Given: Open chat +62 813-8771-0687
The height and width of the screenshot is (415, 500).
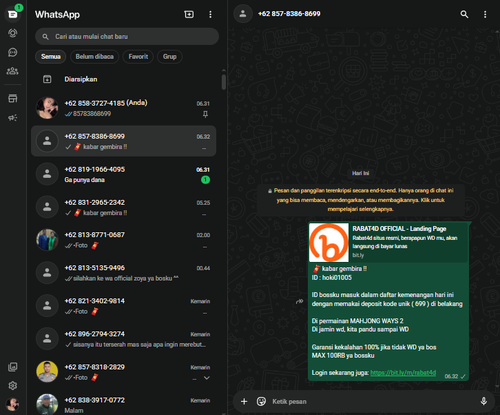Looking at the screenshot, I should point(124,240).
